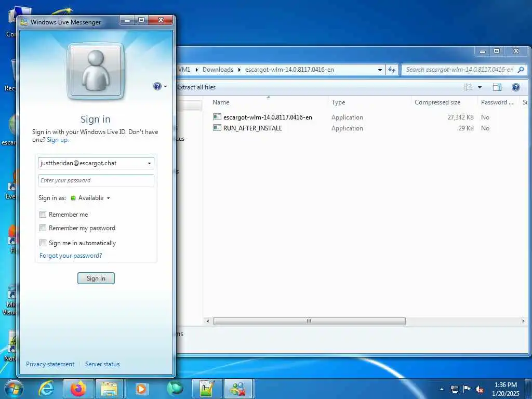Viewport: 532px width, 399px height.
Task: Click the scrollbar left arrow in Explorer
Action: [x=208, y=321]
